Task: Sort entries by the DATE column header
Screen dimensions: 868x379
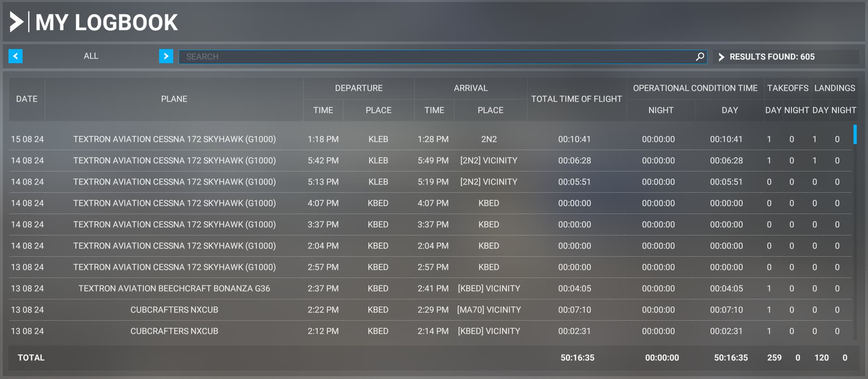Action: (27, 99)
